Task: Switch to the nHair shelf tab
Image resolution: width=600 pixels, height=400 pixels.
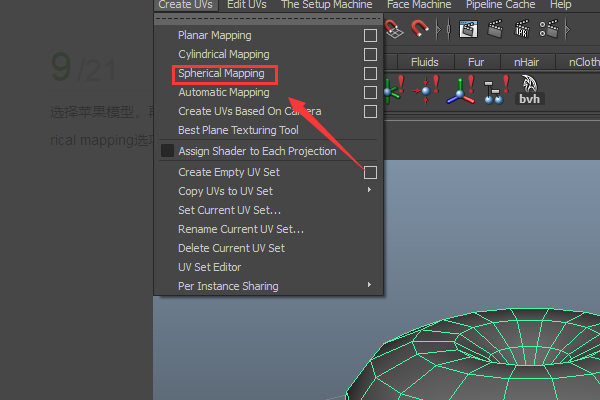Action: [x=527, y=62]
